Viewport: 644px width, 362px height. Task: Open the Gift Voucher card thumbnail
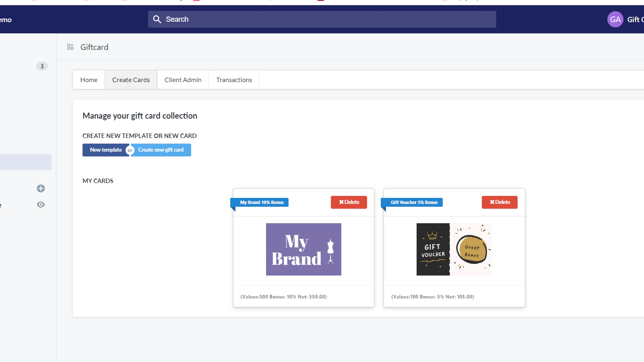point(454,249)
